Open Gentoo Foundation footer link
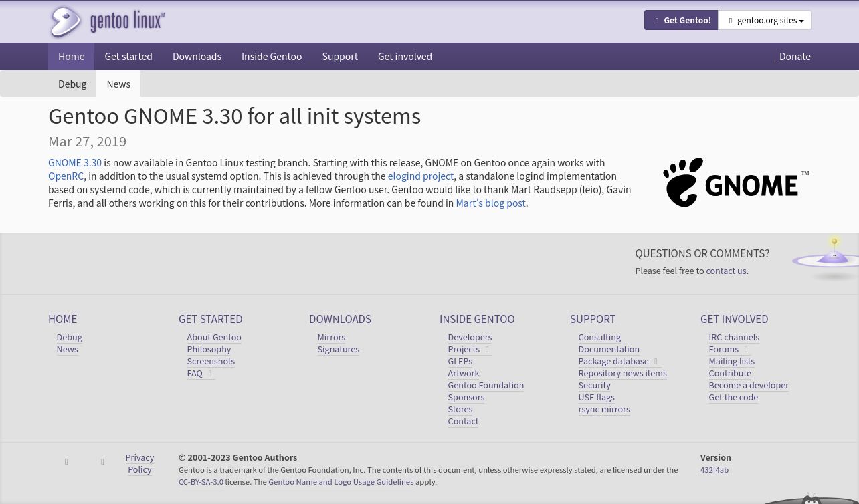The image size is (859, 504). [486, 385]
